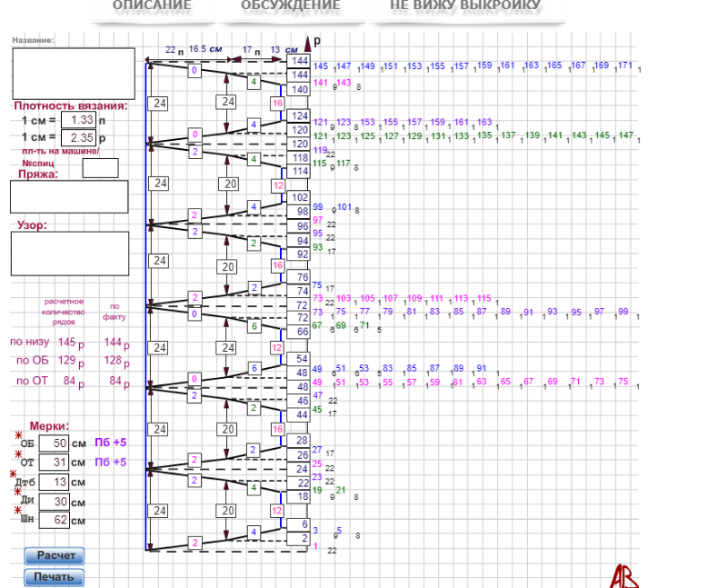727x588 pixels.
Task: Click the red asterisk beside Ди
Action: pyautogui.click(x=16, y=493)
